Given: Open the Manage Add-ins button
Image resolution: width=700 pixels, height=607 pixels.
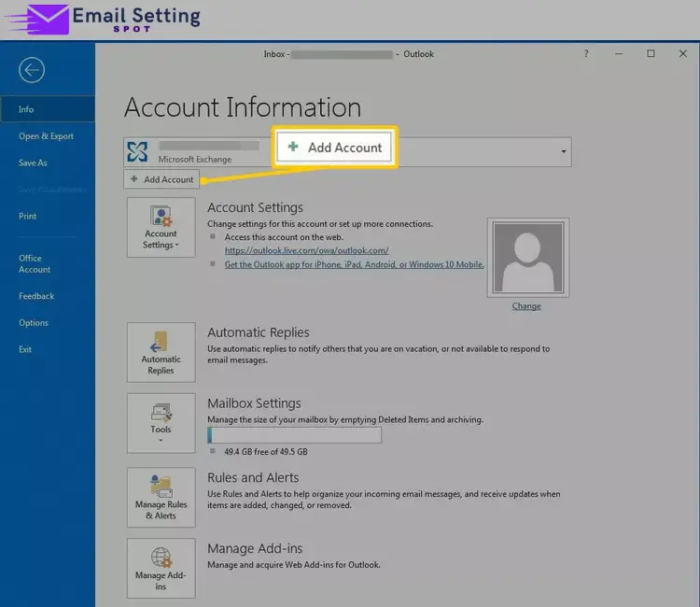Looking at the screenshot, I should pos(161,568).
